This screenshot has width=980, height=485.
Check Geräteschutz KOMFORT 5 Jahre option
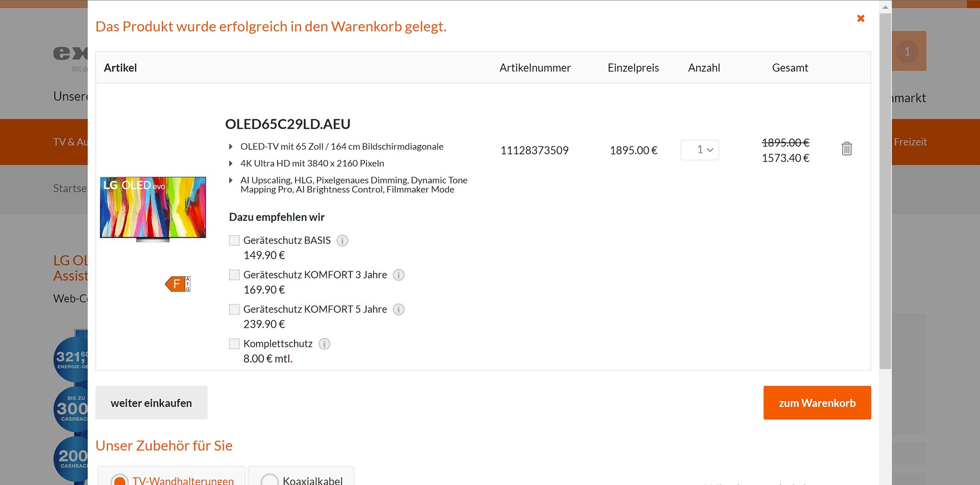point(234,310)
